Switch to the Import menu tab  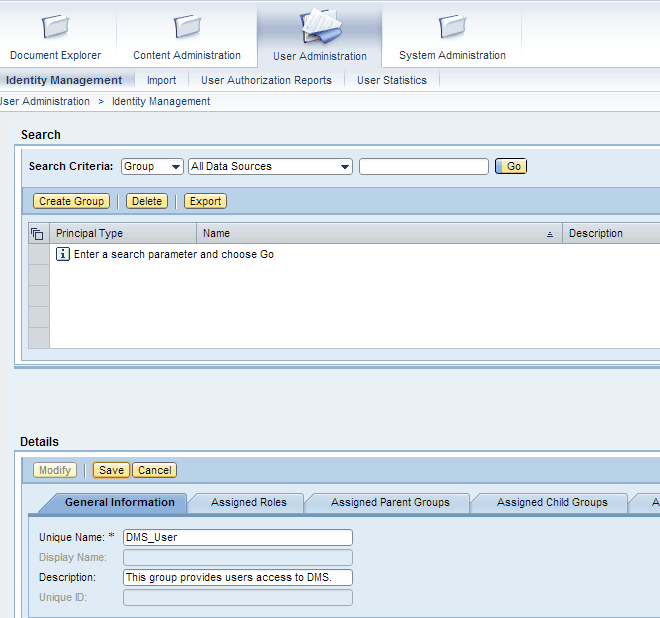(161, 80)
